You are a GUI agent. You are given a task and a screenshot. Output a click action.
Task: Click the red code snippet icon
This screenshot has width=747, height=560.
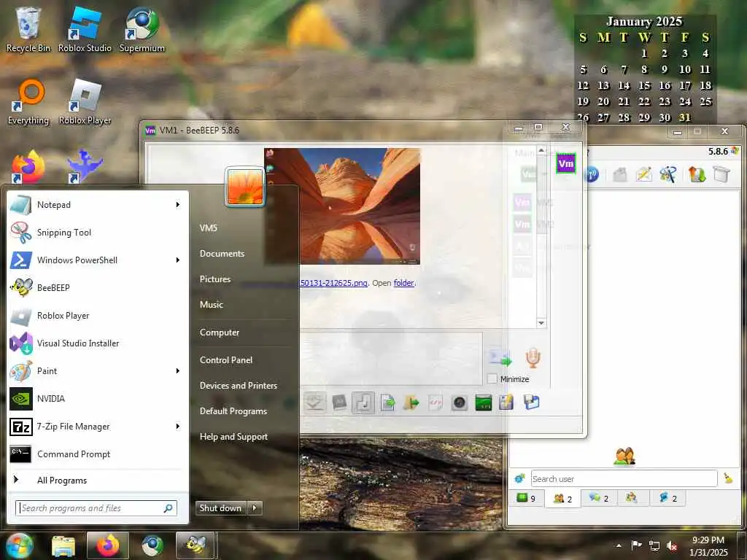click(435, 402)
